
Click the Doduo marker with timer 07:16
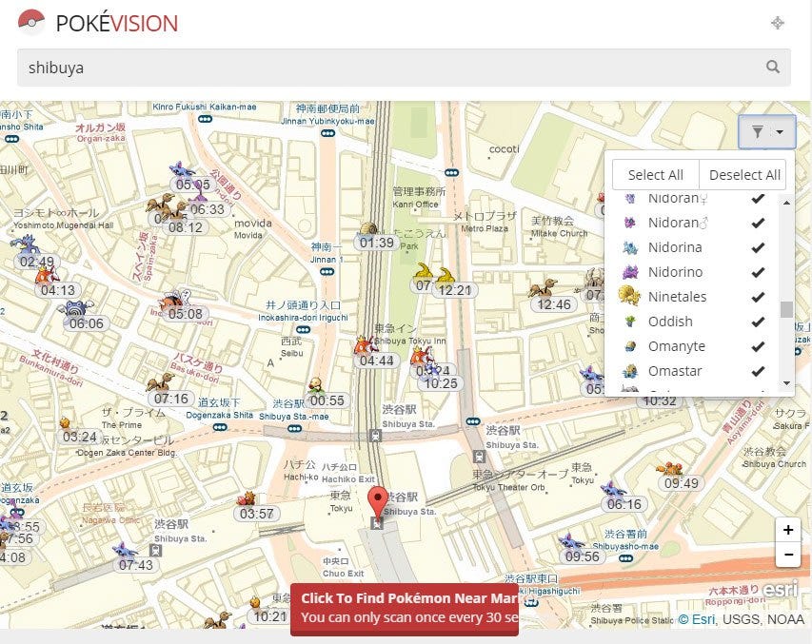[161, 383]
